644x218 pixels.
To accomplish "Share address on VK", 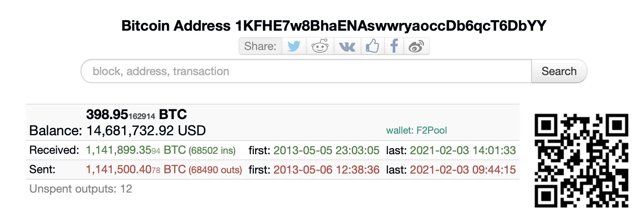I will pos(347,46).
